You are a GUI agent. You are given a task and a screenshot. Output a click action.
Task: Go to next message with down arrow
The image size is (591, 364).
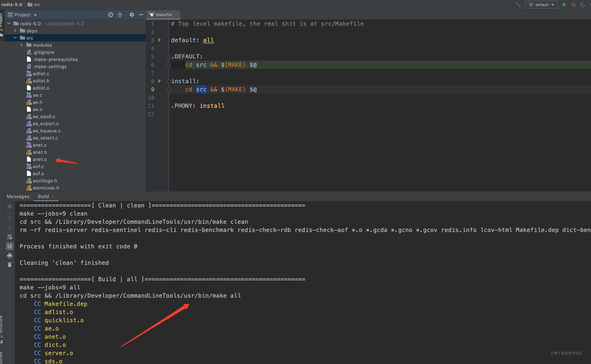pyautogui.click(x=10, y=227)
